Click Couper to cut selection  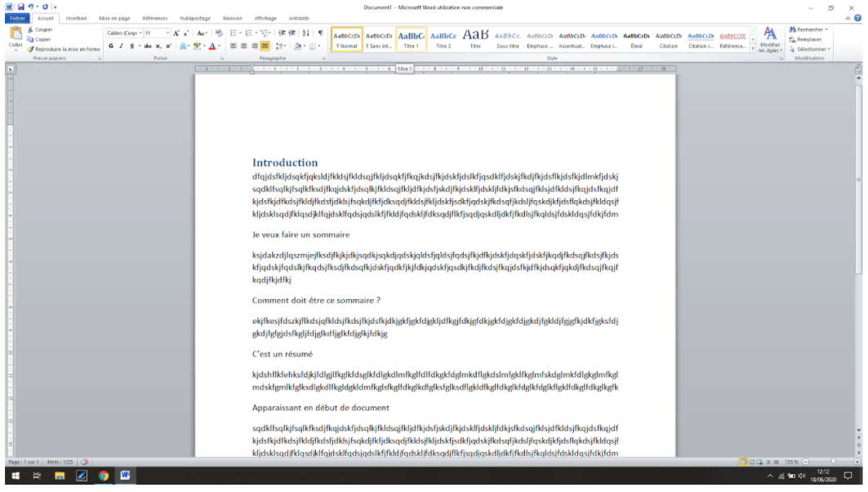click(40, 29)
